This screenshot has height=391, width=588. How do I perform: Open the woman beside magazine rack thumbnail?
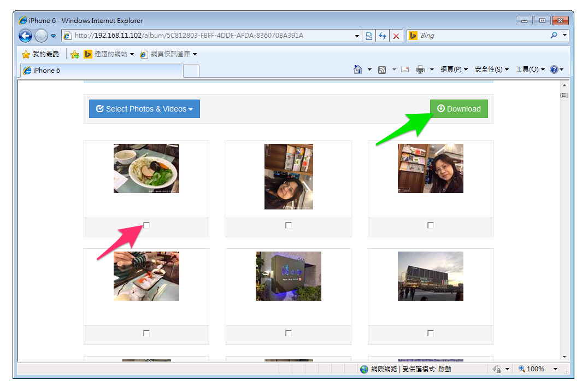point(431,168)
